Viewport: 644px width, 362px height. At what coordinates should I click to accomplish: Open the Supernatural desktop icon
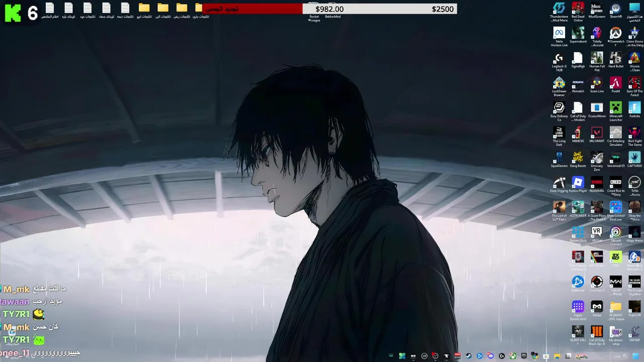[578, 35]
